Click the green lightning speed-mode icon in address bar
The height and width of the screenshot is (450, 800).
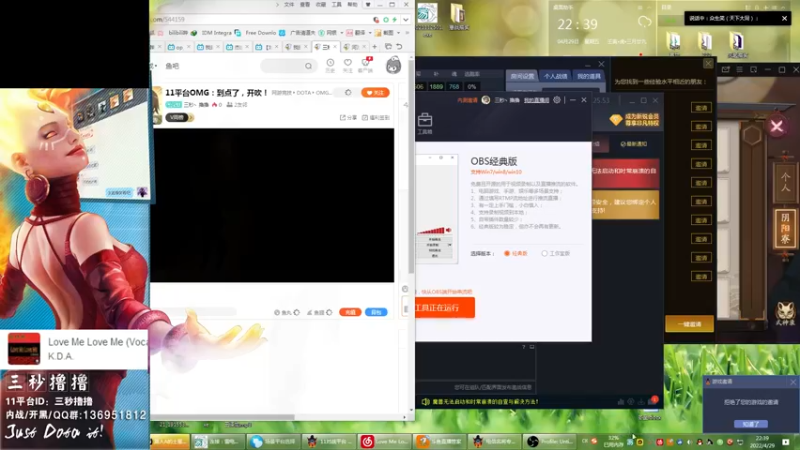pyautogui.click(x=394, y=19)
